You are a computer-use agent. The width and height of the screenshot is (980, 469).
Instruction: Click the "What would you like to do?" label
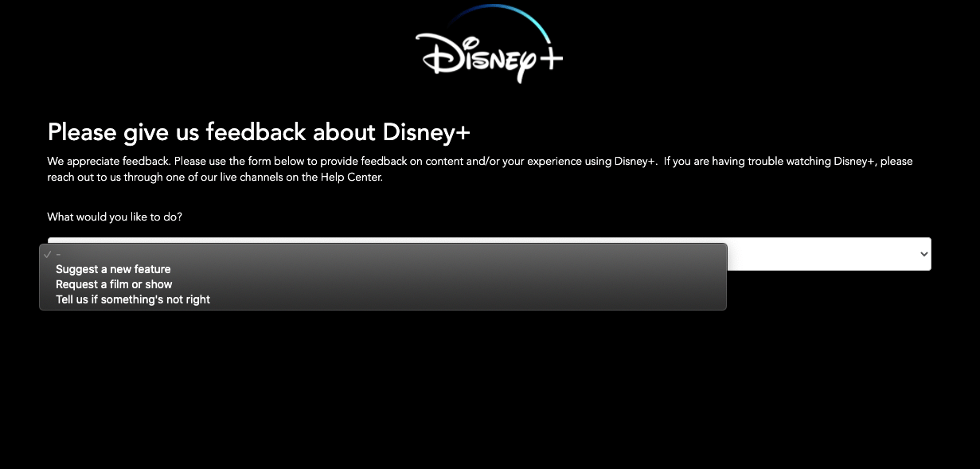click(x=114, y=217)
